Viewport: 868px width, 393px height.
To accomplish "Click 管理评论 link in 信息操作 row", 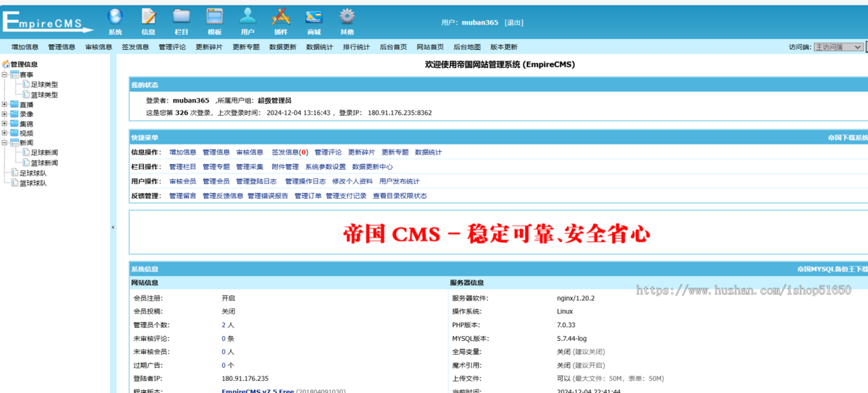I will click(x=328, y=152).
